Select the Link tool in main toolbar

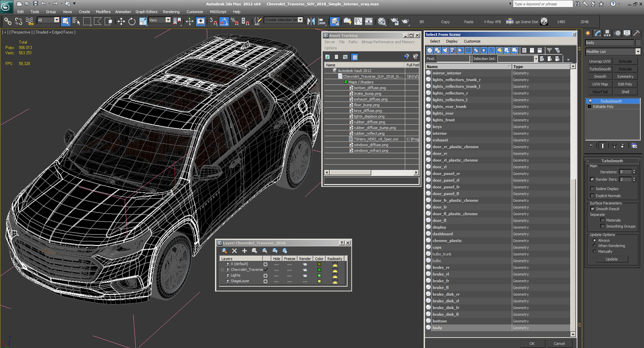pos(8,21)
